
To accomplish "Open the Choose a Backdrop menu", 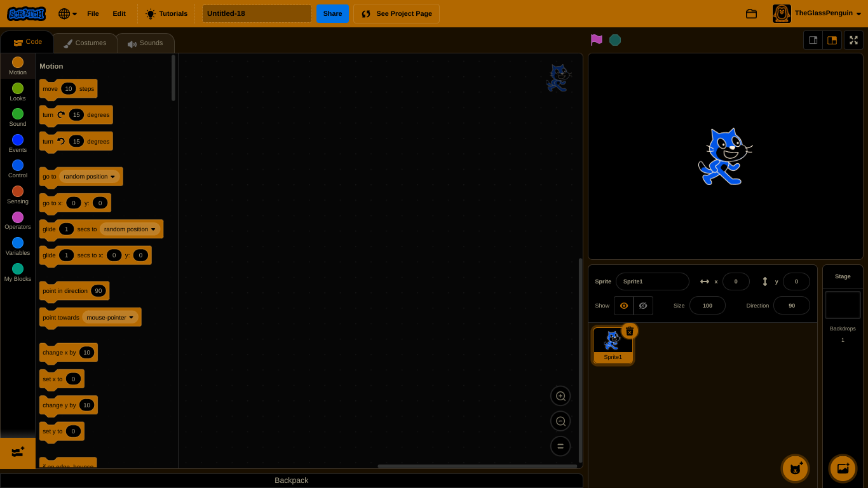I will [843, 468].
